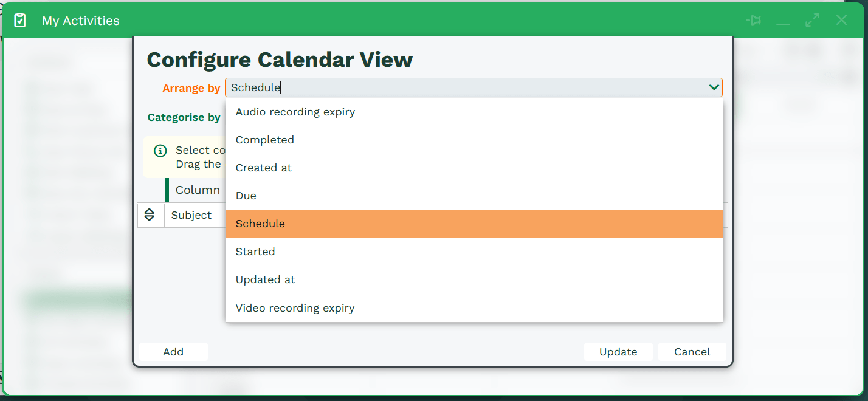Click the info icon in the hint box
Image resolution: width=868 pixels, height=401 pixels.
pyautogui.click(x=160, y=151)
